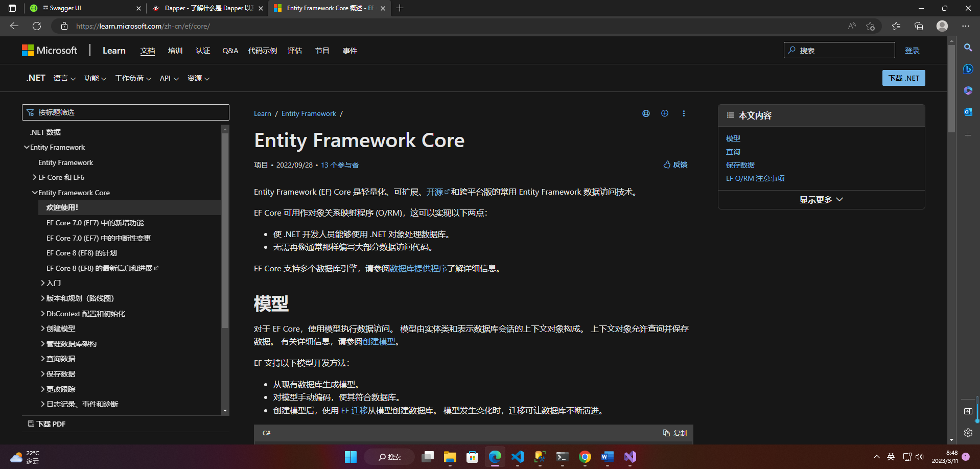Image resolution: width=980 pixels, height=469 pixels.
Task: Click the Edge sidebar search icon
Action: [x=968, y=48]
